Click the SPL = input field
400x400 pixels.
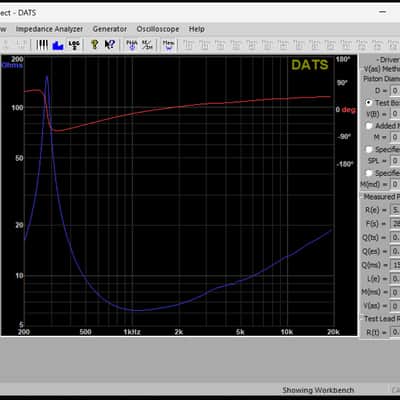pyautogui.click(x=395, y=161)
